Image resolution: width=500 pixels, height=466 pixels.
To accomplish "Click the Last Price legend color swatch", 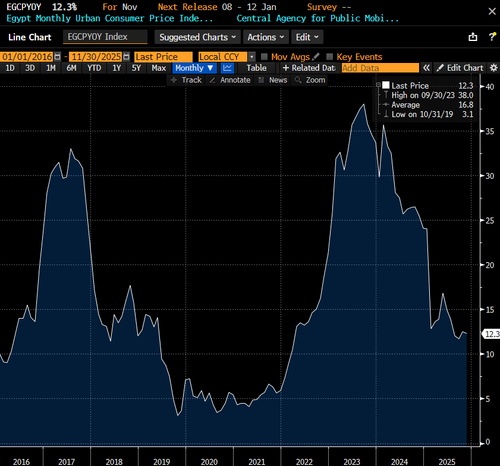I will 386,85.
